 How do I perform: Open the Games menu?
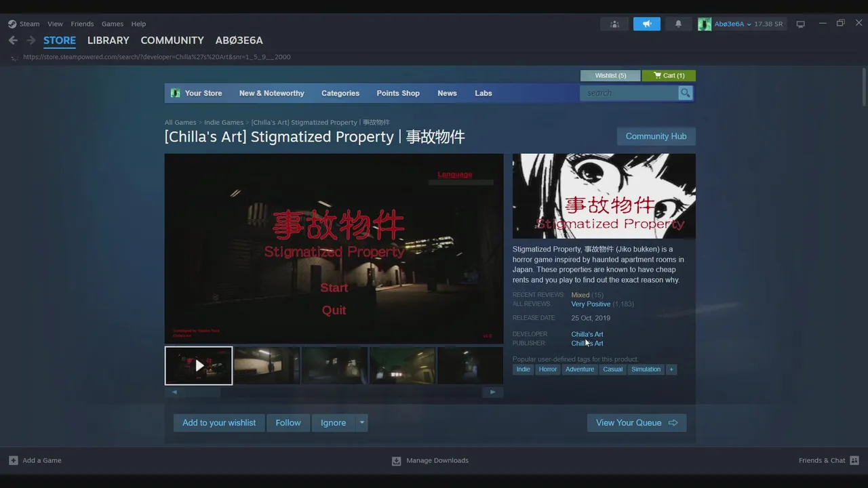[x=113, y=24]
